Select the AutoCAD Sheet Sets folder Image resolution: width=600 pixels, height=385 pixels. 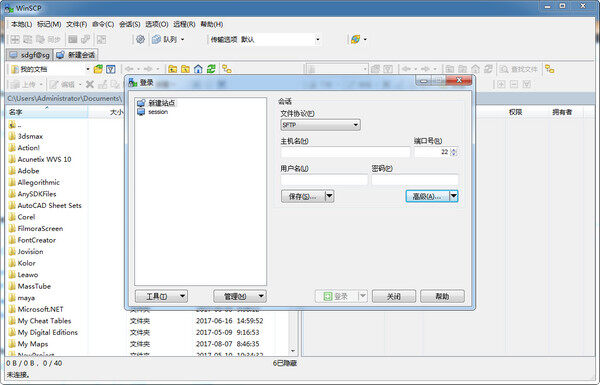[x=45, y=205]
